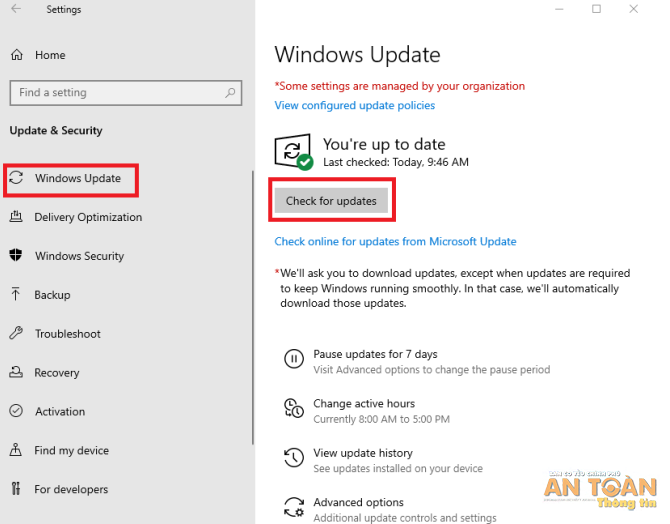
Task: Click the Delivery Optimization icon
Action: pos(16,217)
